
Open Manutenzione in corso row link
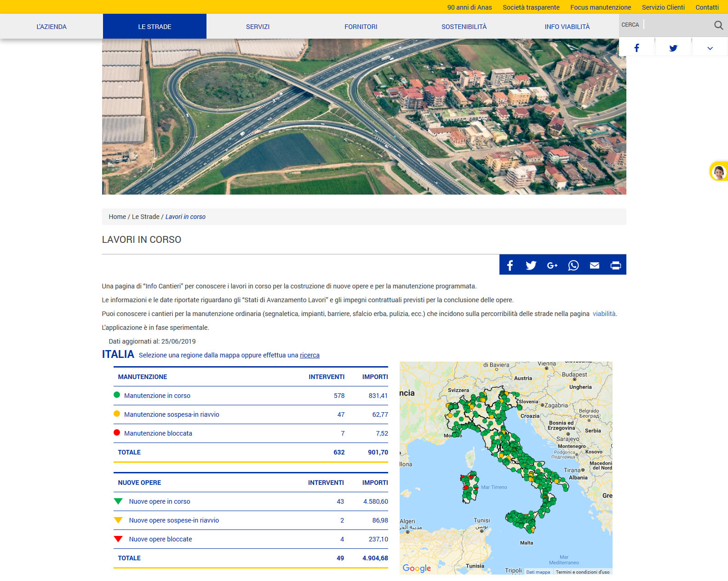point(157,396)
